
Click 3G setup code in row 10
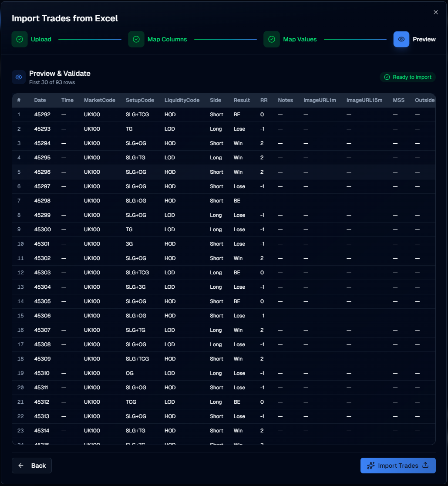(x=129, y=244)
